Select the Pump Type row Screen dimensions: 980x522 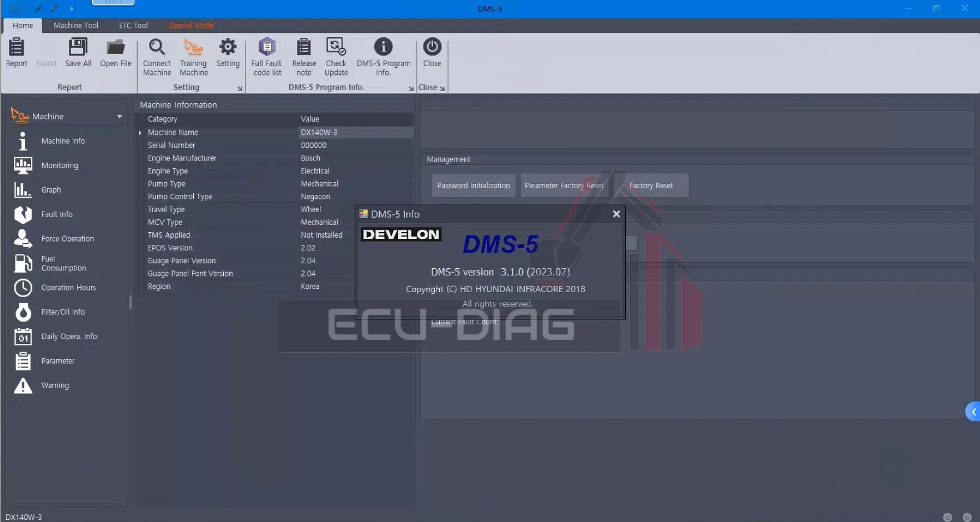pos(275,184)
